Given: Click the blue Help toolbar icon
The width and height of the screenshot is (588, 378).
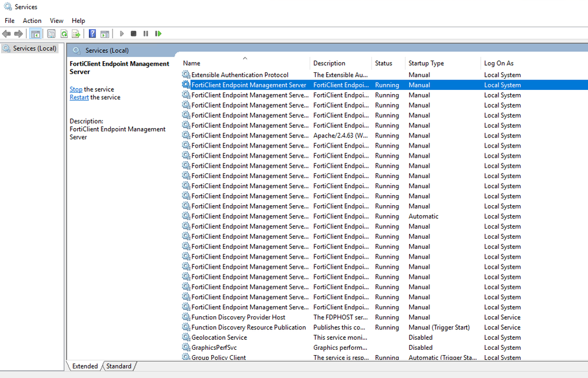Looking at the screenshot, I should [x=92, y=34].
